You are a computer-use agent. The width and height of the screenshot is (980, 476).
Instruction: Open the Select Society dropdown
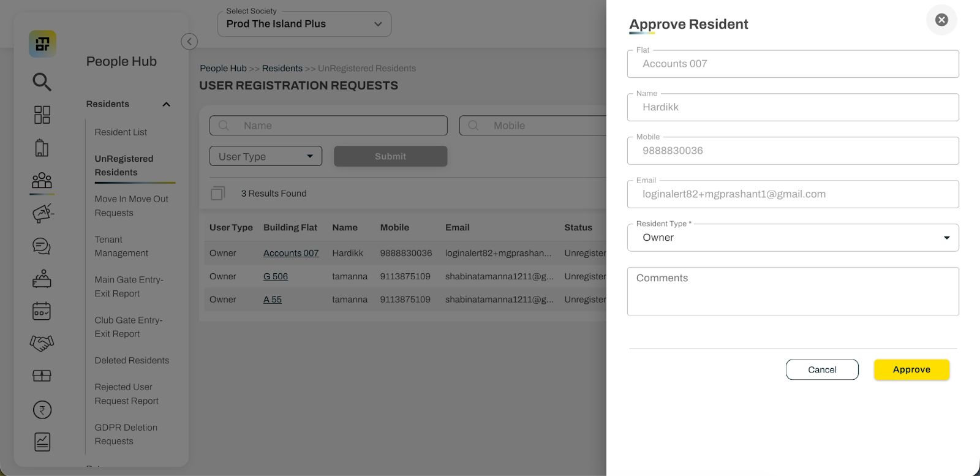[304, 24]
